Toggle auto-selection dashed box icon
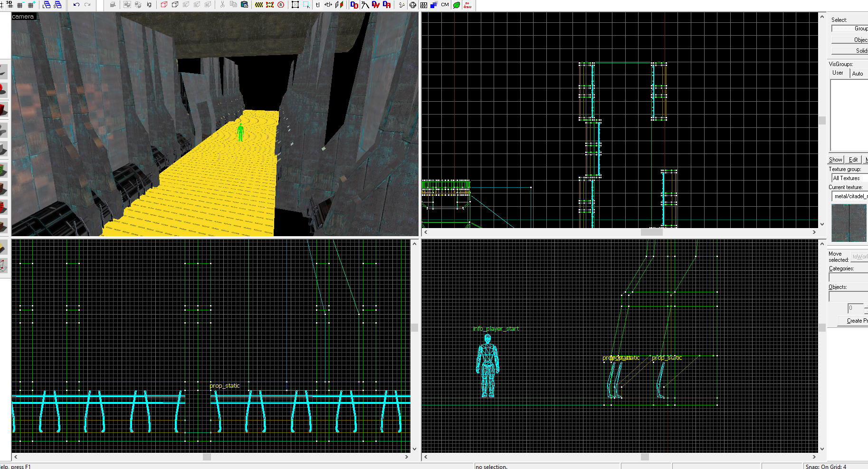Image resolution: width=868 pixels, height=469 pixels. point(306,5)
